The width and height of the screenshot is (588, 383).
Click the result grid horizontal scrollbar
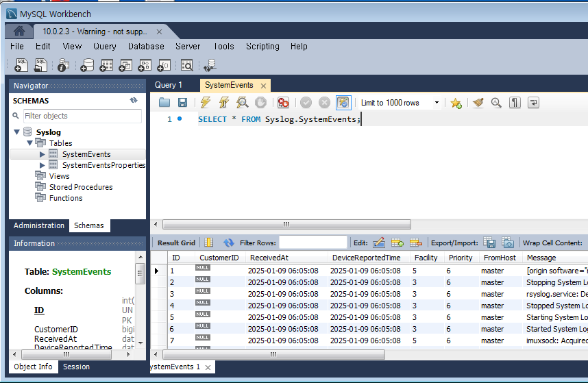pos(273,354)
